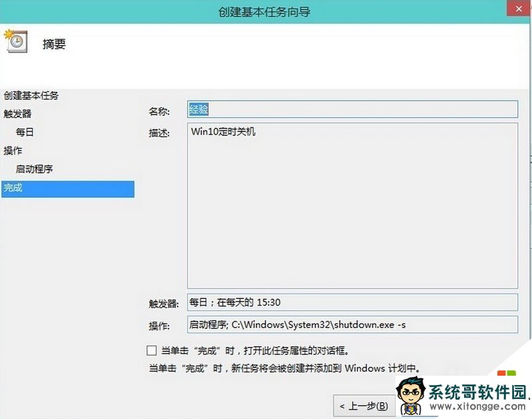Viewport: 532px width, 419px height.
Task: Click the task wizard clock icon
Action: coord(15,41)
